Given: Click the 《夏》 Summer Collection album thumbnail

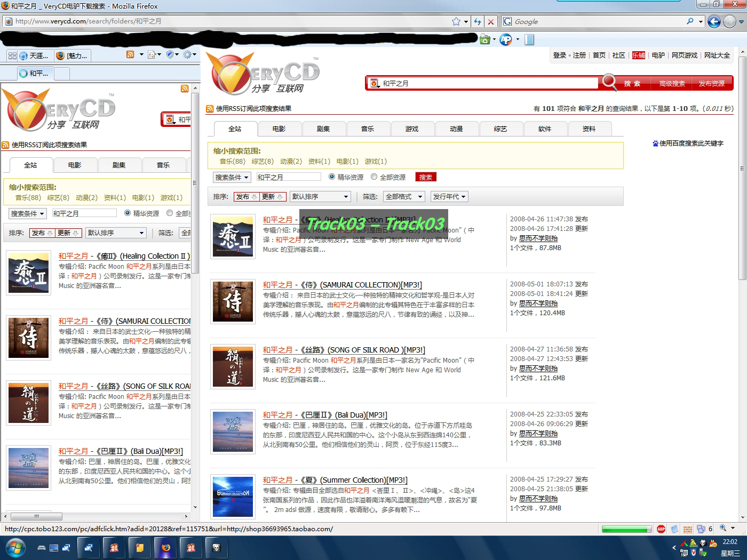Looking at the screenshot, I should tap(233, 497).
